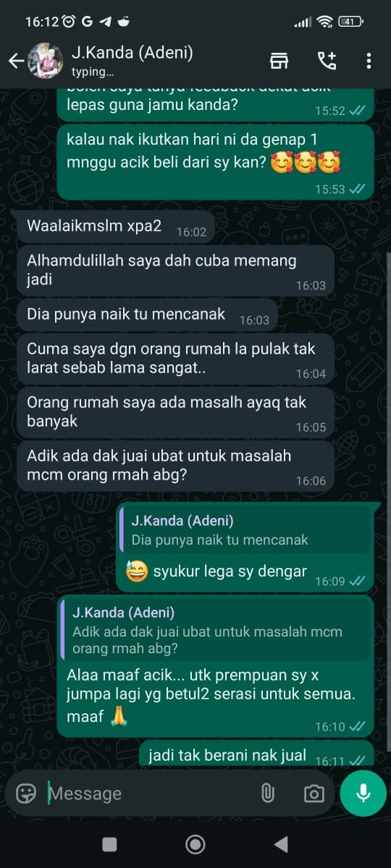391x868 pixels.
Task: Tap Android home navigation button
Action: click(x=195, y=844)
